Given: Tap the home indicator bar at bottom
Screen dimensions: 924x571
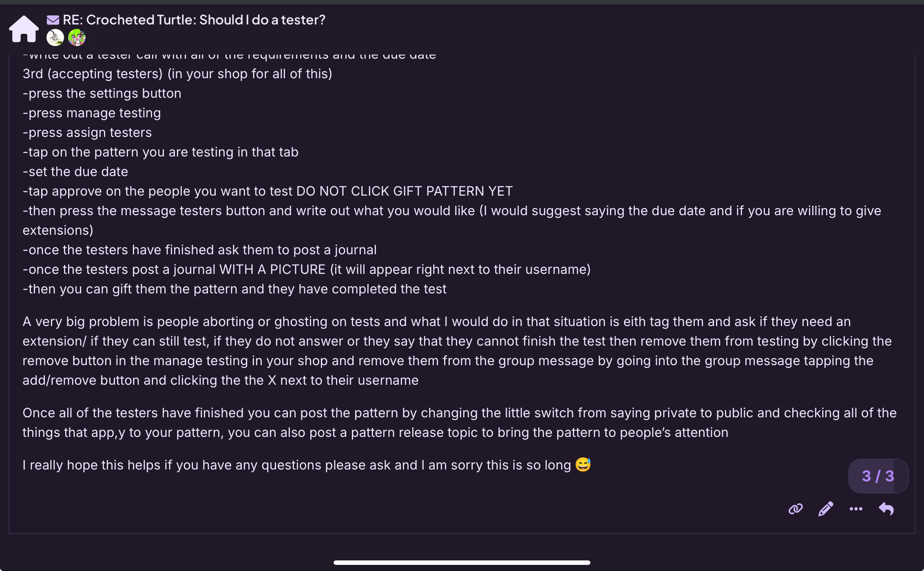Looking at the screenshot, I should pos(462,562).
